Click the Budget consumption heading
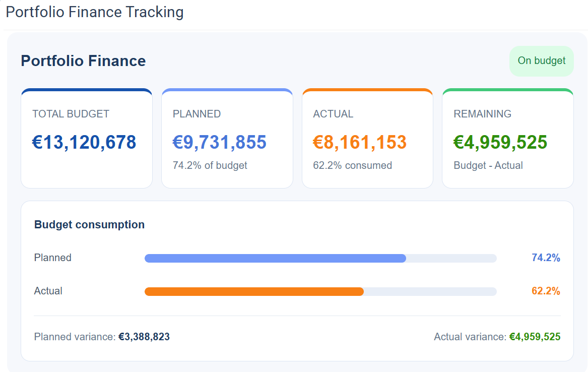Viewport: 588px width, 372px height. pos(89,225)
